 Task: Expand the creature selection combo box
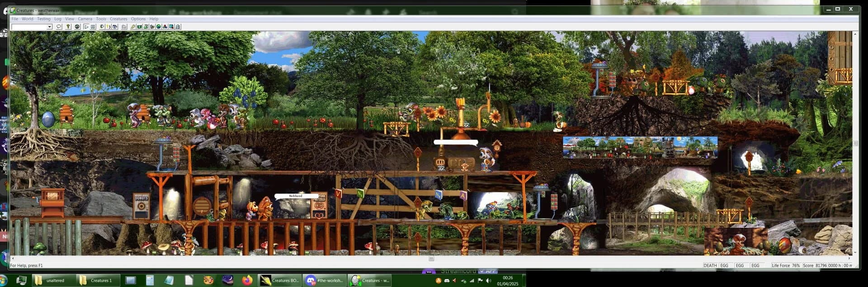click(x=49, y=27)
